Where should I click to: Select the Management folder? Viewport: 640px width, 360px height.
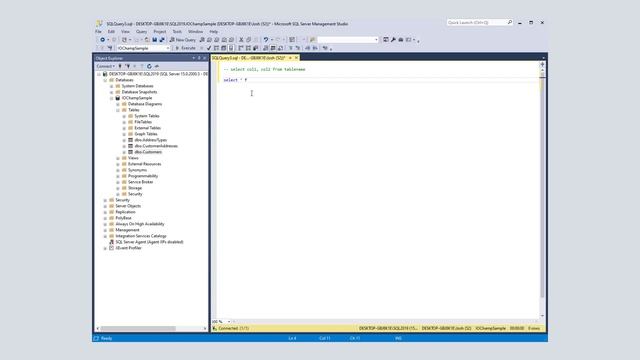127,230
